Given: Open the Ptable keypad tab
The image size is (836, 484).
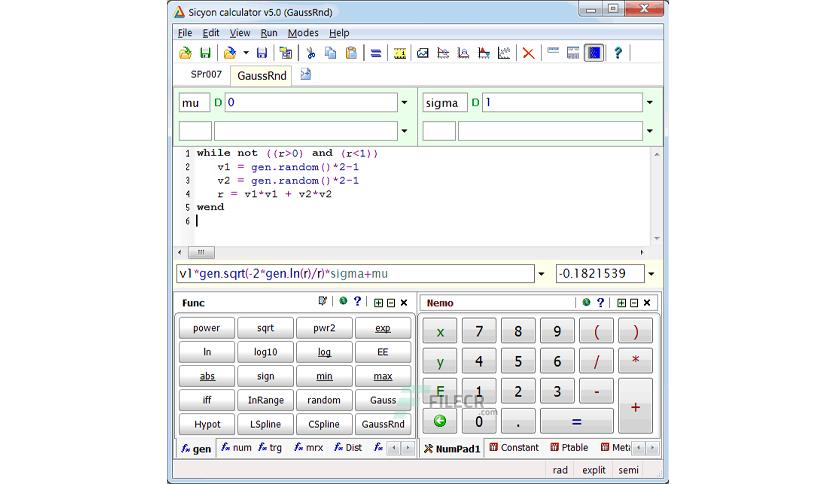Looking at the screenshot, I should point(569,447).
